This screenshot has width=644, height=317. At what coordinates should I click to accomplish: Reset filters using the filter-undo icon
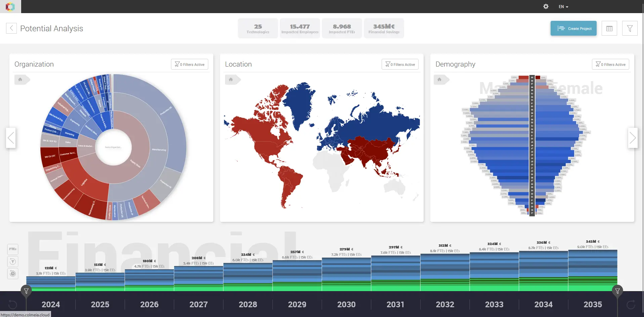coord(13,262)
